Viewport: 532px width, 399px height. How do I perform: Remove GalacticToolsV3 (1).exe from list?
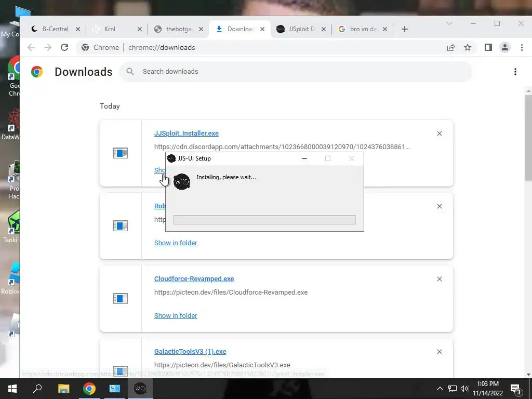click(x=440, y=352)
